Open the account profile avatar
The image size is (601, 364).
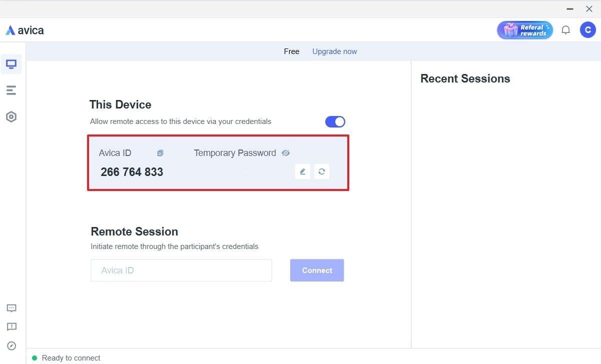point(588,29)
